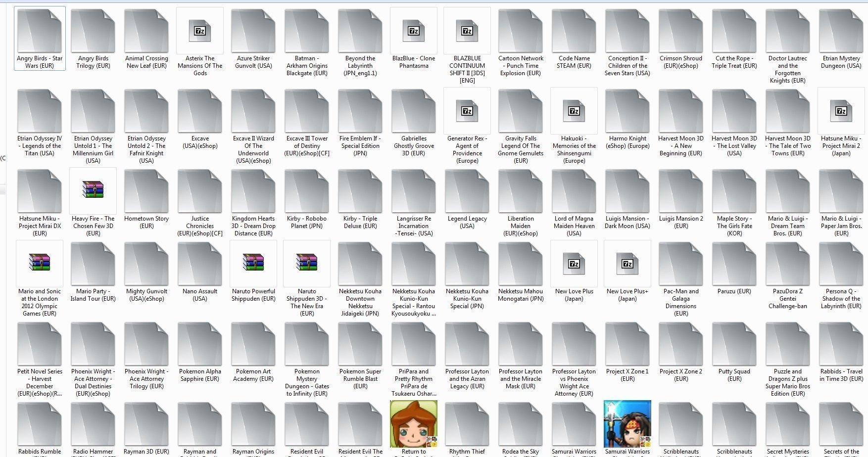Image resolution: width=868 pixels, height=457 pixels.
Task: Click the Asterix The Mansions Of The Gods 7z archive icon
Action: [200, 31]
